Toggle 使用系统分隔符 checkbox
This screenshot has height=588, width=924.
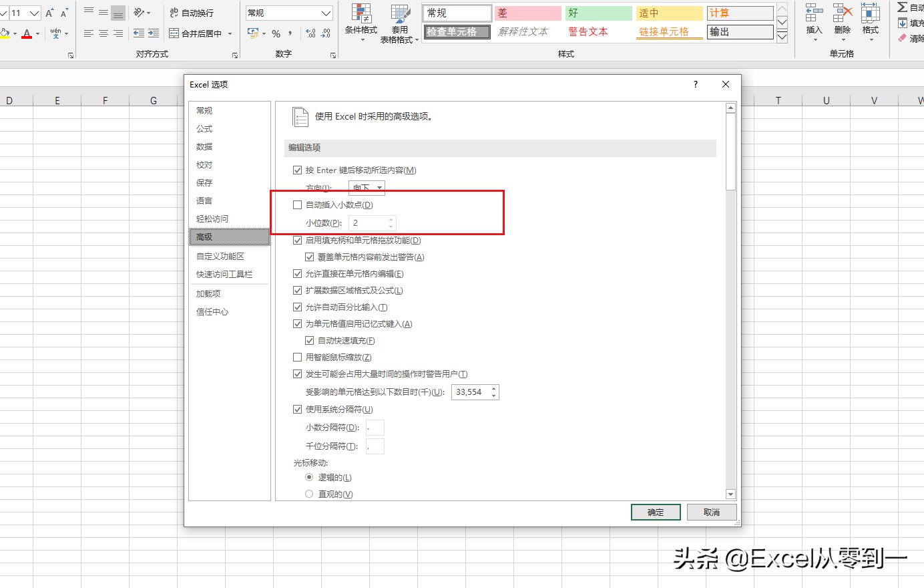click(x=298, y=410)
